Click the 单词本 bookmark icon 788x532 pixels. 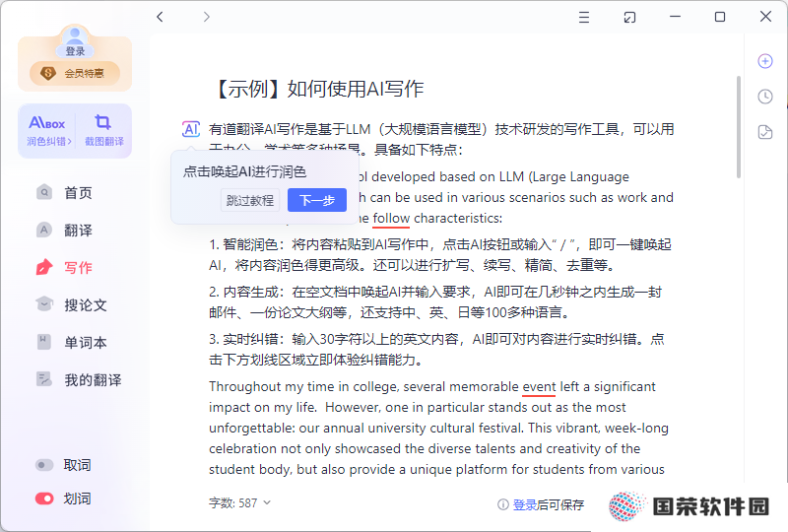point(44,342)
